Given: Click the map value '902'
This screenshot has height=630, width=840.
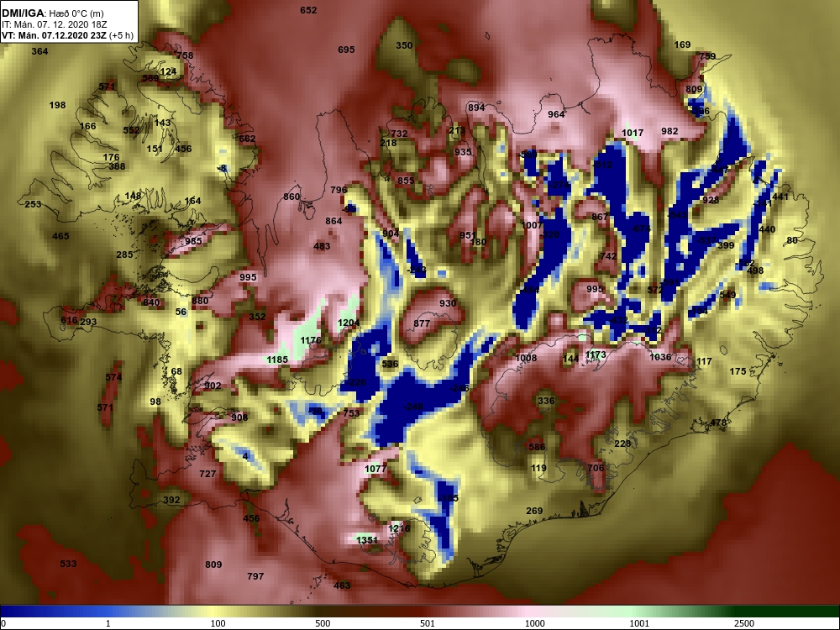Looking at the screenshot, I should pos(213,386).
